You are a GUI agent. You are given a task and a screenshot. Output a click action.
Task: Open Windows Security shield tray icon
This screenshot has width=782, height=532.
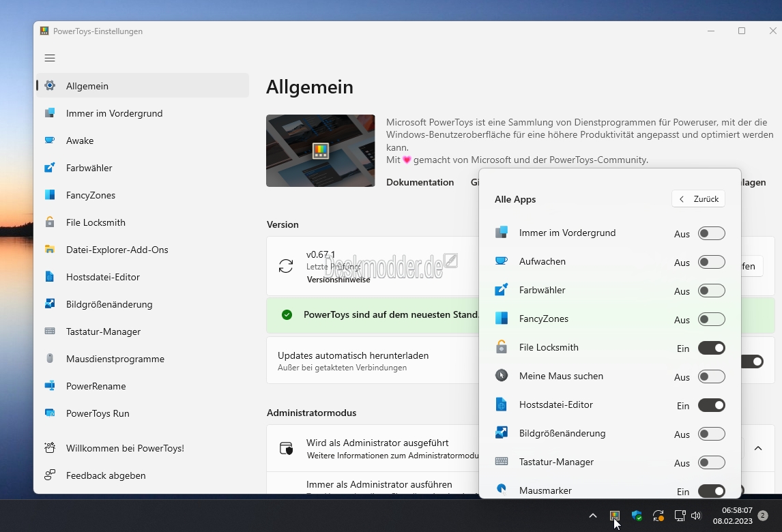point(637,516)
